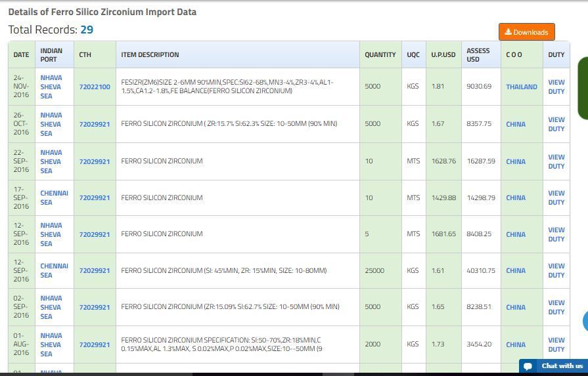View duty for the 01-Aug-2016 record
This screenshot has width=588, height=376.
pos(556,345)
